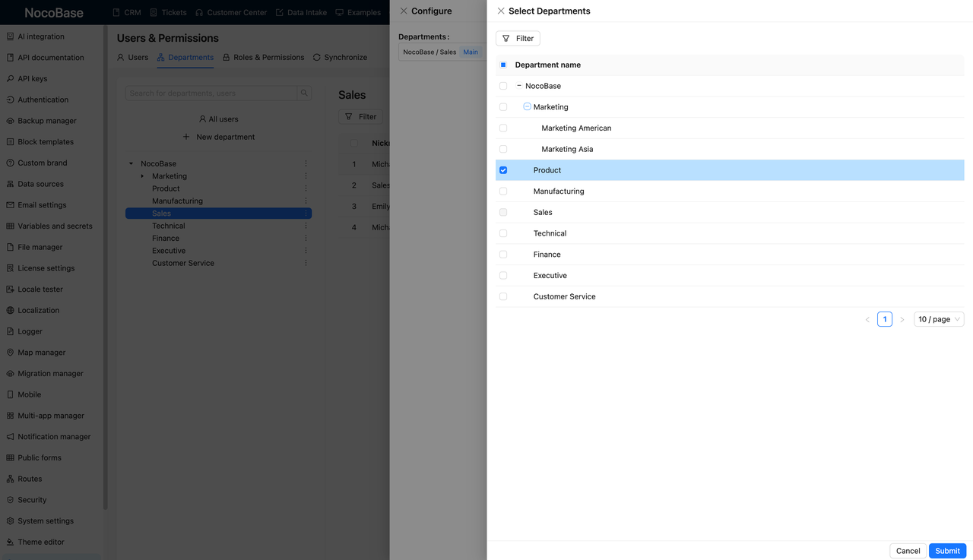Toggle the select-all Department name checkbox
The width and height of the screenshot is (973, 560).
click(503, 65)
